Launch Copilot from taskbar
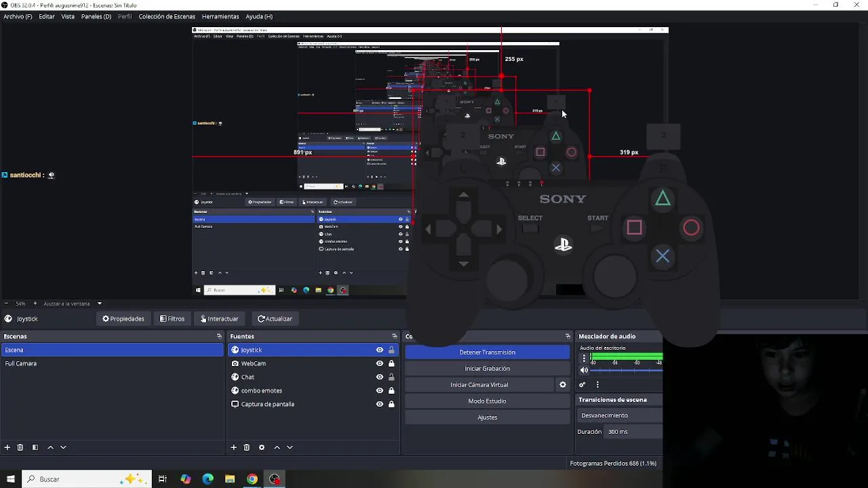Image resolution: width=868 pixels, height=488 pixels. 186,479
